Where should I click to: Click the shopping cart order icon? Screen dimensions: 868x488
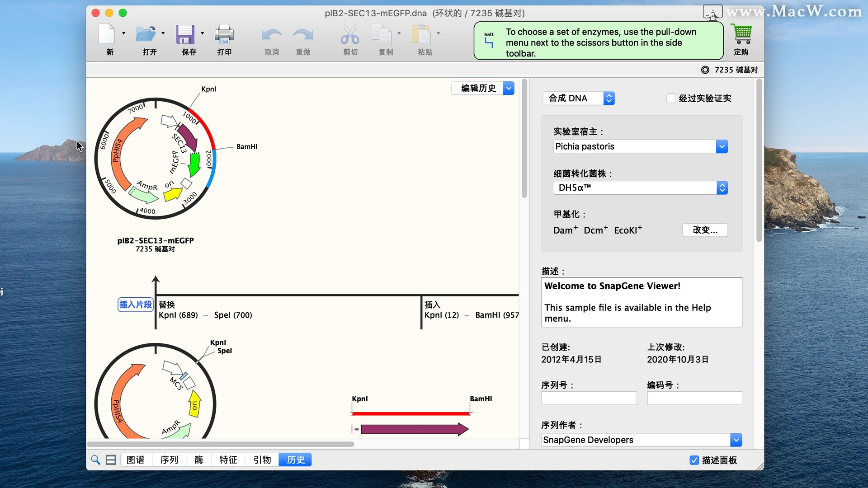point(742,34)
